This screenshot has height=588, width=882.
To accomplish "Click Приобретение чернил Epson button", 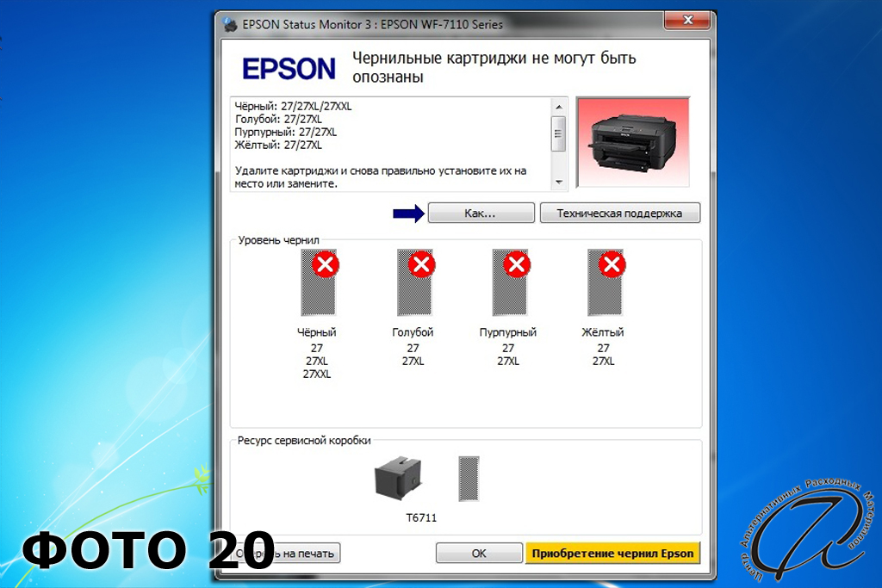I will tap(612, 554).
